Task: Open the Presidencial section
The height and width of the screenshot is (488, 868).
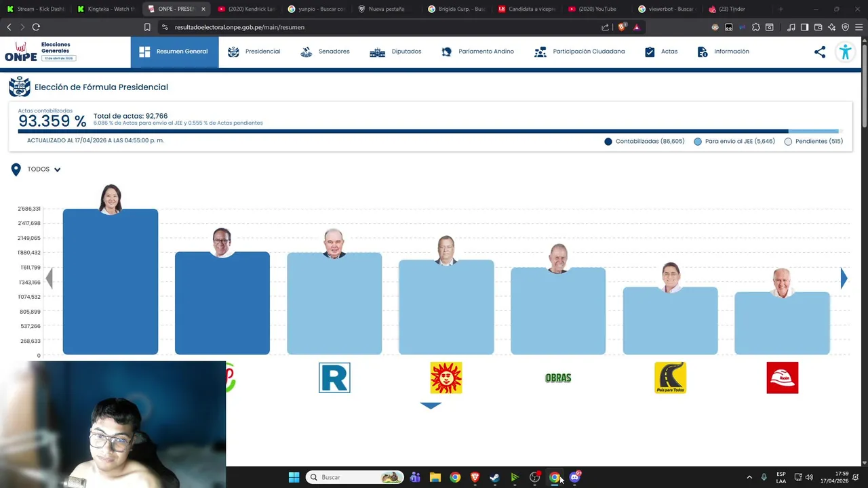Action: coord(254,52)
